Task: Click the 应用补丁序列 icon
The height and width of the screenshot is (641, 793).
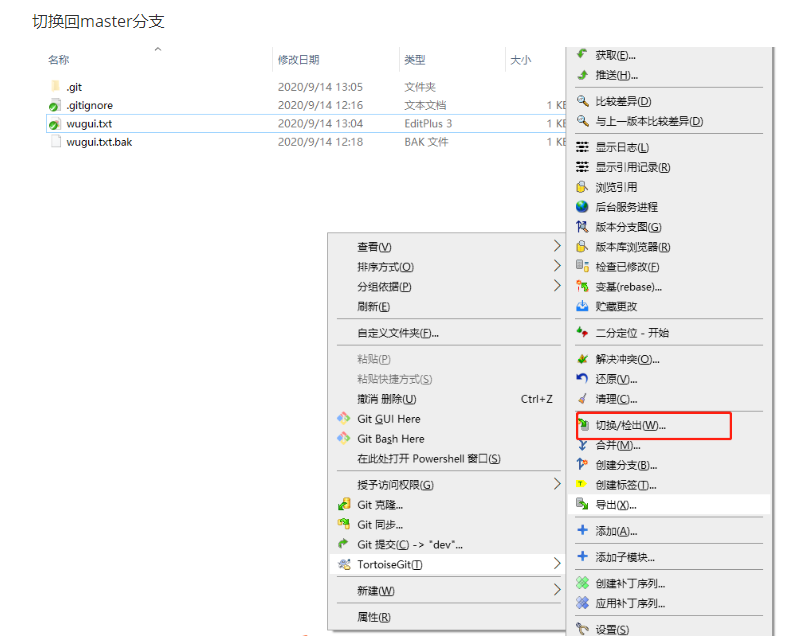Action: [582, 603]
